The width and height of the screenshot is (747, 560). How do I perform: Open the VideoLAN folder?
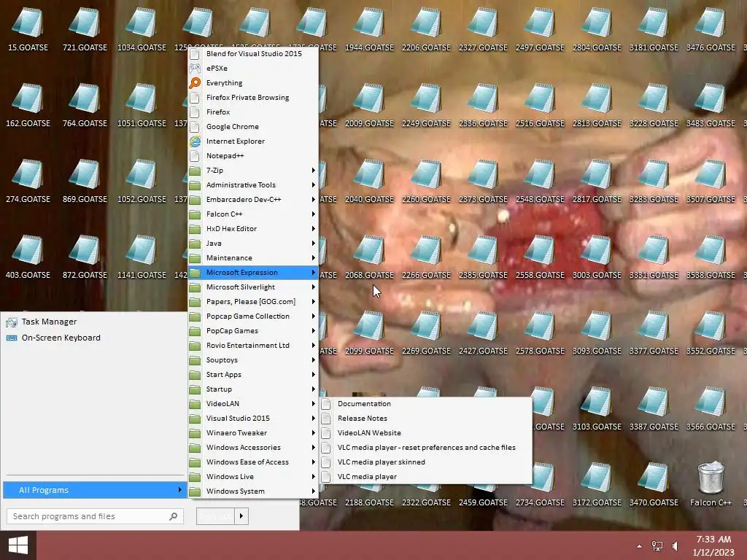click(253, 404)
